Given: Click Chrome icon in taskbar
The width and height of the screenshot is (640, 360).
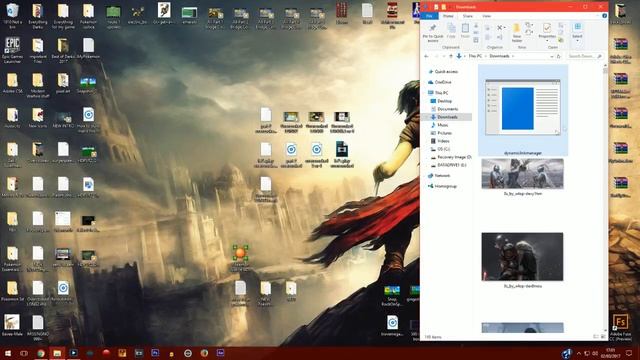Looking at the screenshot, I should 40,353.
